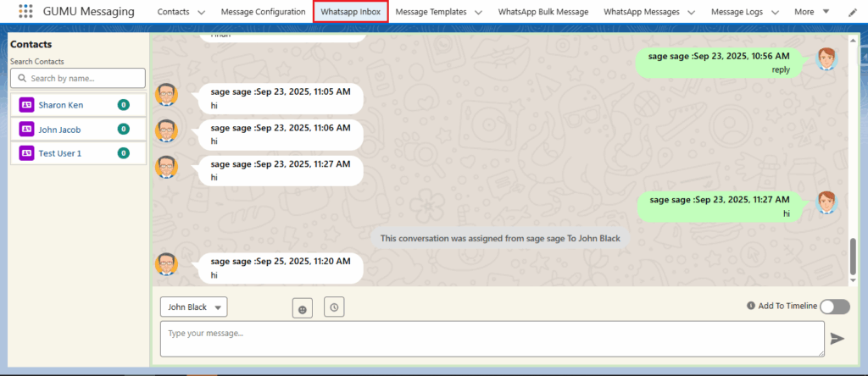Switch to the Message Configuration tab
The image size is (868, 376).
point(263,12)
